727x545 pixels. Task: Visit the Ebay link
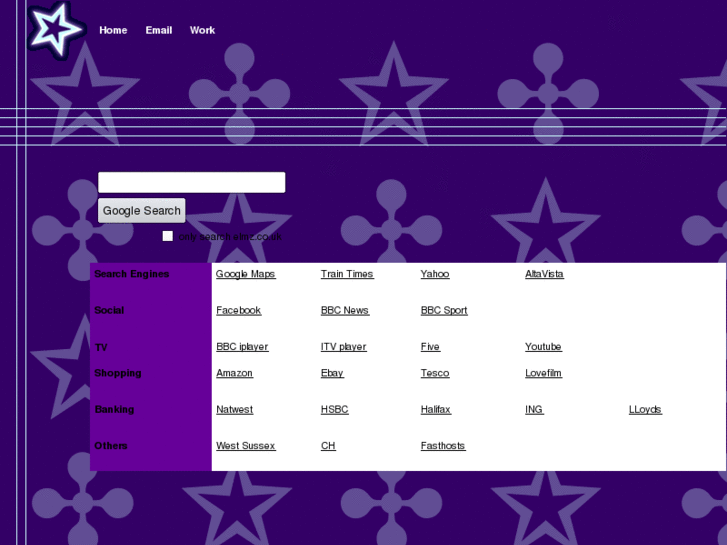coord(332,373)
